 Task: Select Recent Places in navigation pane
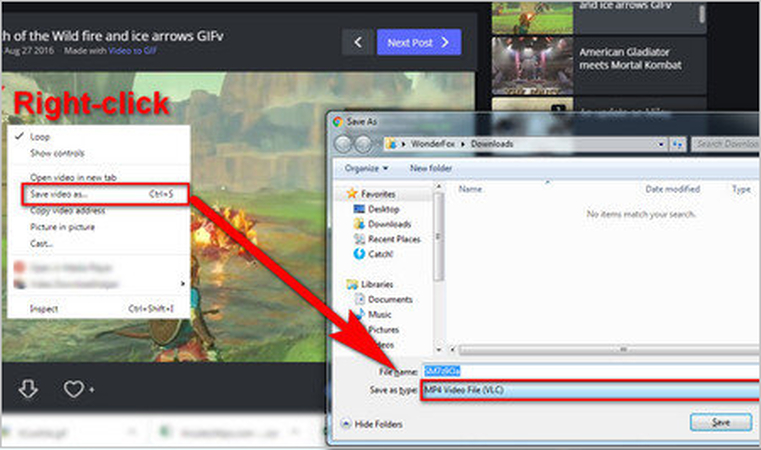pos(394,239)
